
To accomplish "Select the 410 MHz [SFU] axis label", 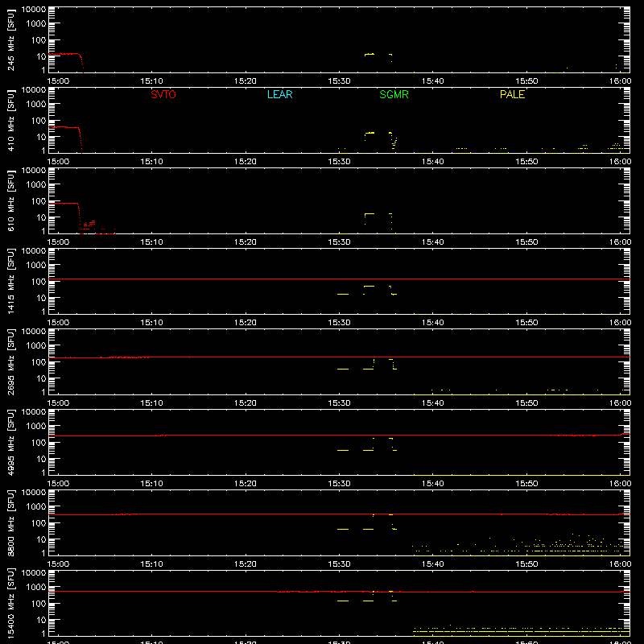I will [11, 120].
